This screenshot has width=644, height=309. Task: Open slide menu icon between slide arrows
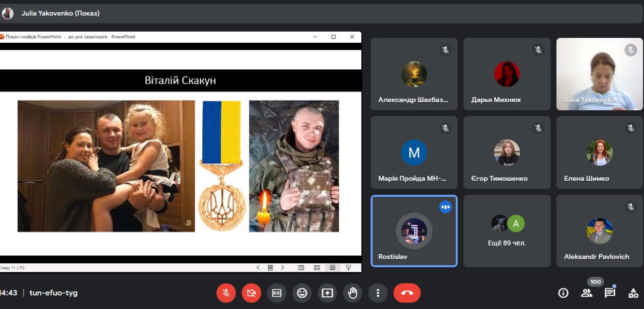point(270,268)
